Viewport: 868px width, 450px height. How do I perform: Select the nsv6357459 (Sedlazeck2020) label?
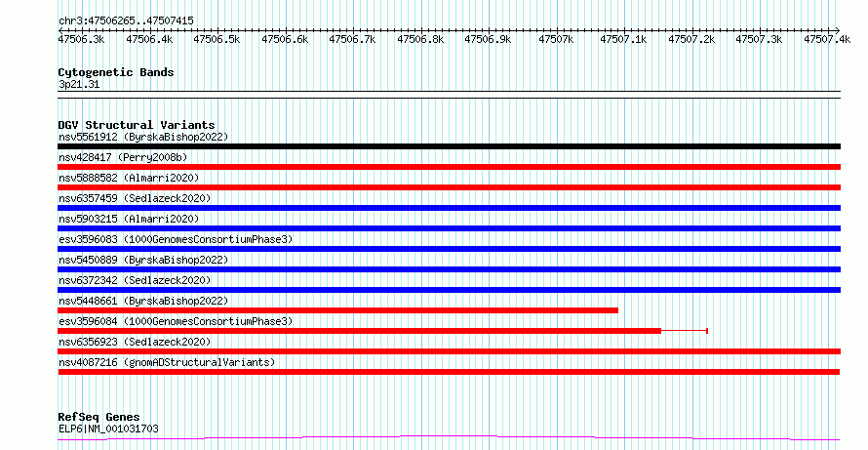tap(135, 198)
